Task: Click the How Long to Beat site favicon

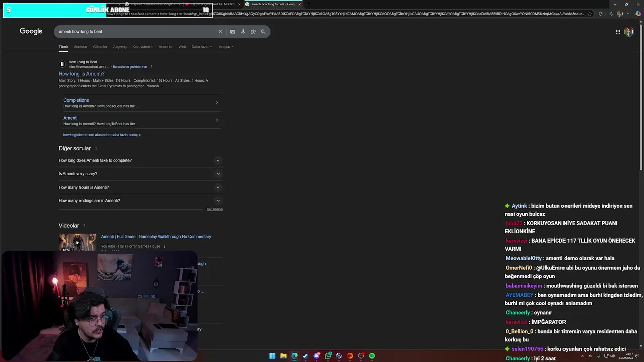Action: click(62, 64)
